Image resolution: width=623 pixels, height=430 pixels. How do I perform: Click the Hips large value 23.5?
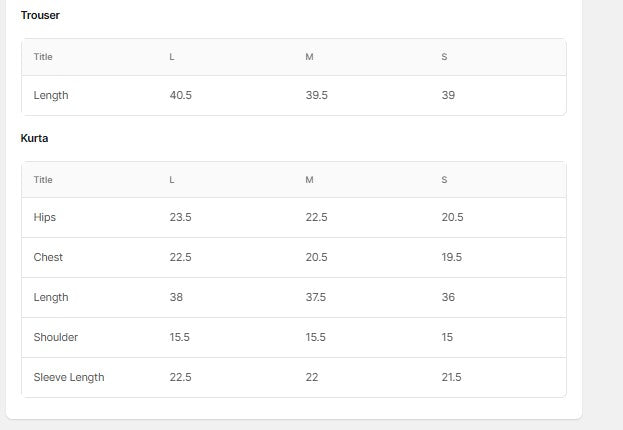pyautogui.click(x=181, y=217)
